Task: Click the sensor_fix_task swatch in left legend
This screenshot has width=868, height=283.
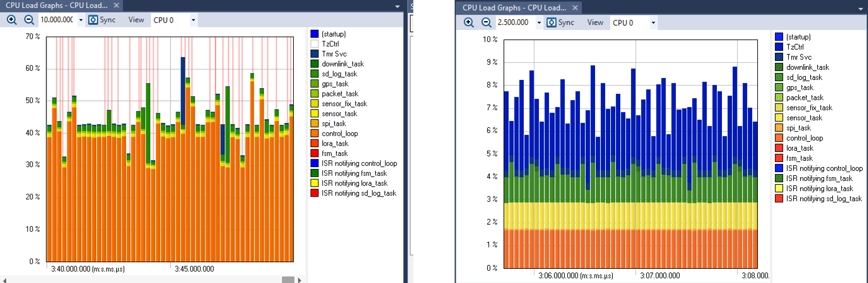Action: click(x=314, y=103)
